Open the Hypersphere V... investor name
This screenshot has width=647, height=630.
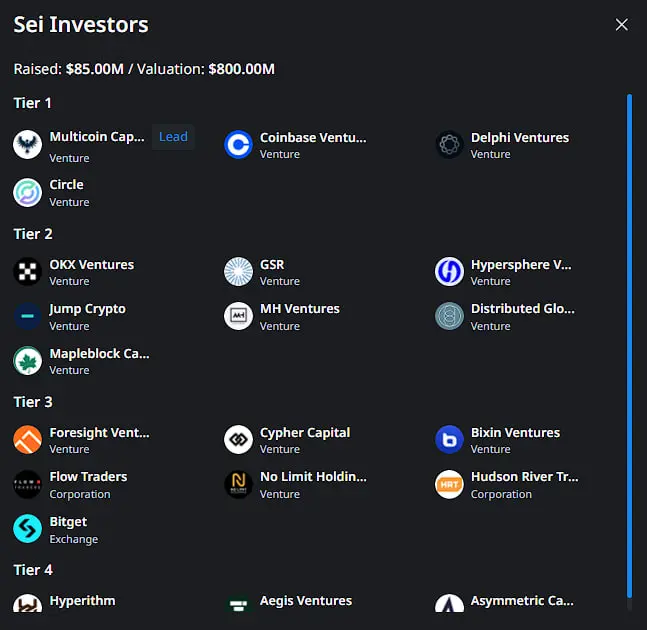click(521, 264)
